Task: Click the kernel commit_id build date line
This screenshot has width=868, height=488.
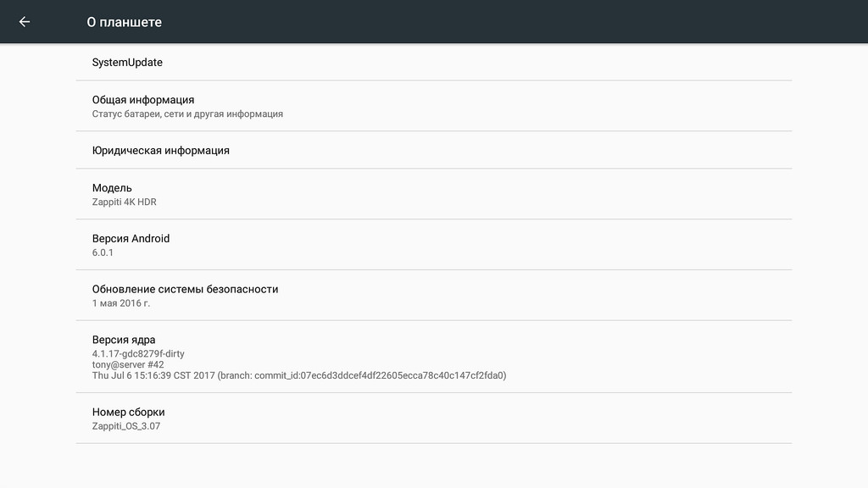Action: click(299, 375)
